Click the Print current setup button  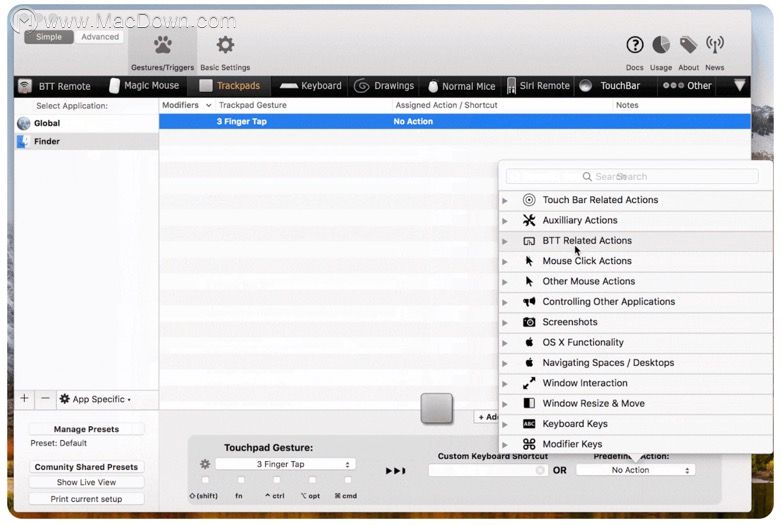tap(86, 499)
